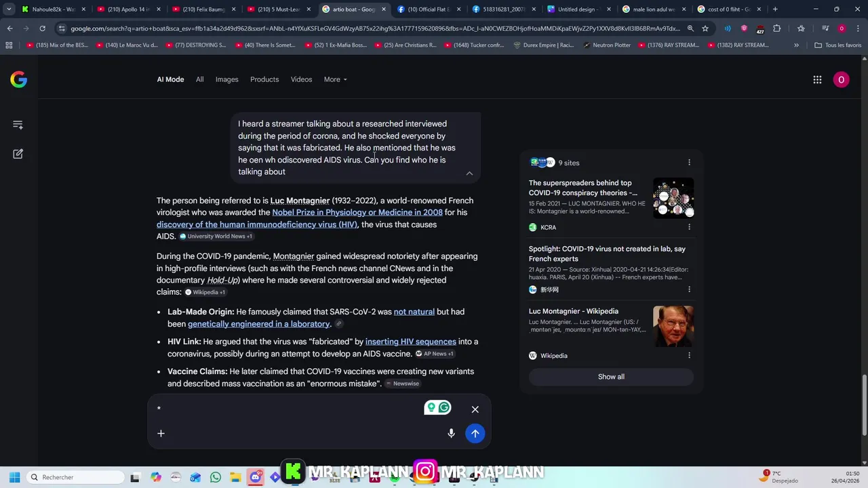The height and width of the screenshot is (488, 868).
Task: Open 'genetically engineered in a laboratory' link
Action: tap(258, 324)
